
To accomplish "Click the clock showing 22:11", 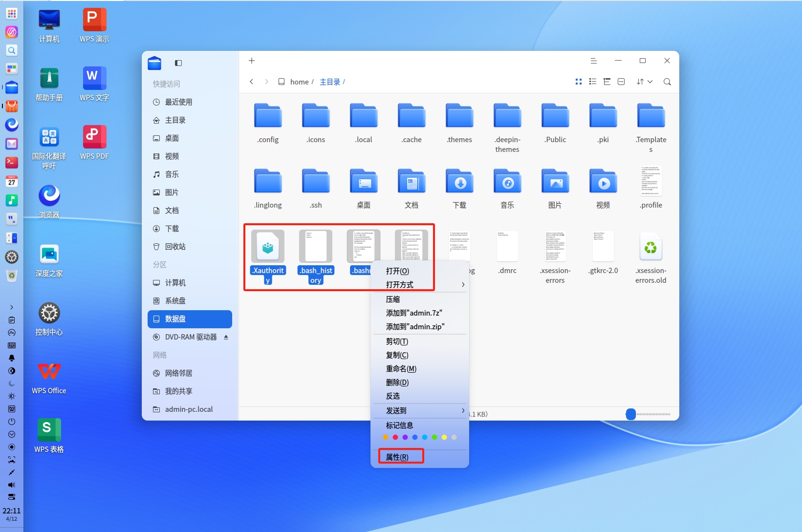I will (12, 511).
